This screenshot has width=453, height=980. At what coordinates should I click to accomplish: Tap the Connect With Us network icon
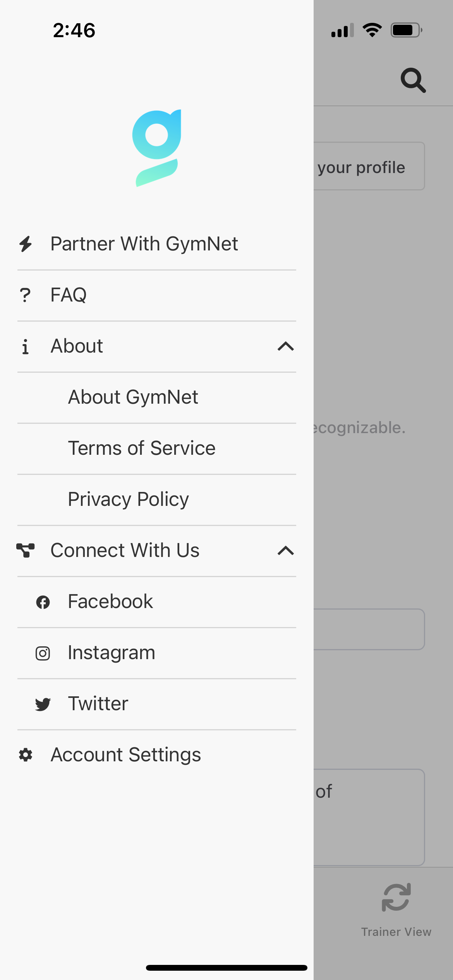tap(26, 550)
